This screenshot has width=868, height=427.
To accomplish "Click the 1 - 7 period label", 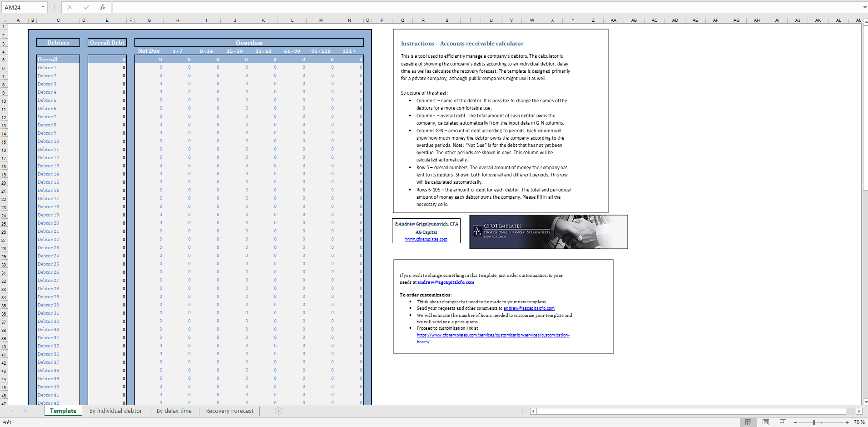I will click(x=178, y=51).
